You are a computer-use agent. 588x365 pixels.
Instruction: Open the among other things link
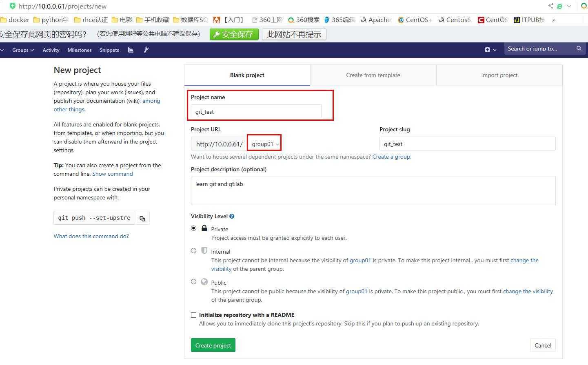point(151,101)
